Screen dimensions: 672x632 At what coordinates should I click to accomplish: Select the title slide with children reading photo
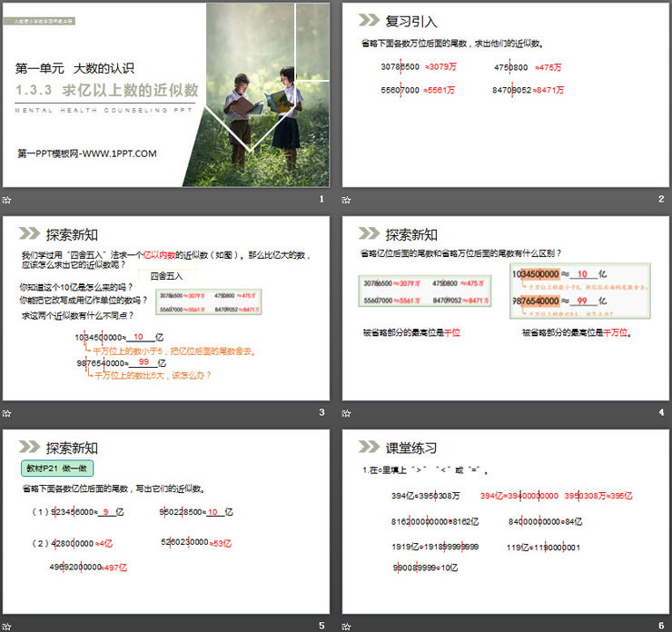tap(165, 95)
